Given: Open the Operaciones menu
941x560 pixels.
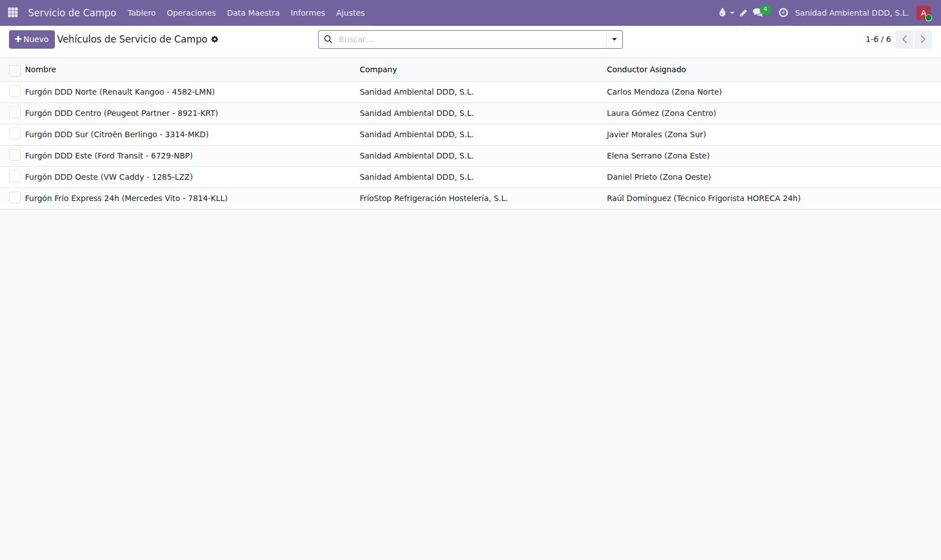Looking at the screenshot, I should [191, 12].
